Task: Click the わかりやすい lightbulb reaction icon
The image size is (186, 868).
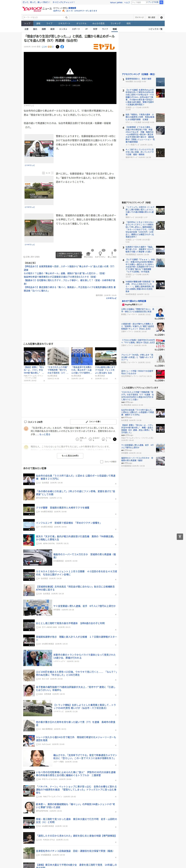Action: pyautogui.click(x=100, y=253)
